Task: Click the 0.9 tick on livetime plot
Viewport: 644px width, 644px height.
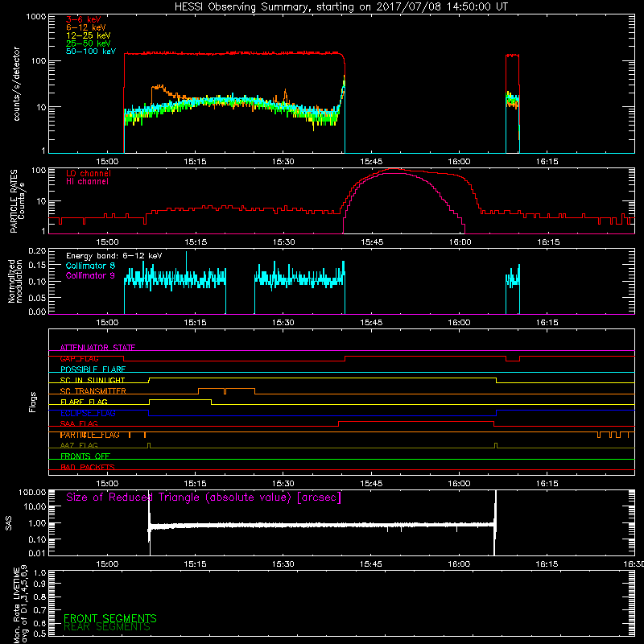Action: click(40, 584)
